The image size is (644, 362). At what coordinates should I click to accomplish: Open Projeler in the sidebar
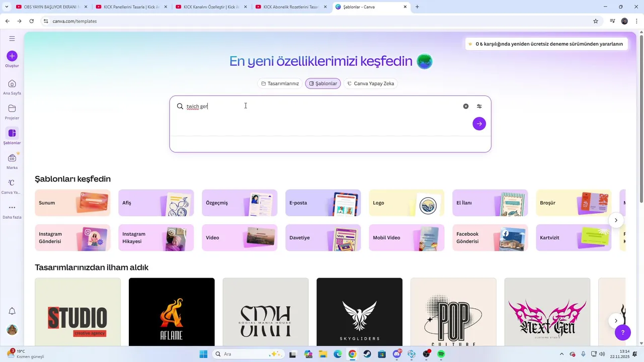click(12, 112)
